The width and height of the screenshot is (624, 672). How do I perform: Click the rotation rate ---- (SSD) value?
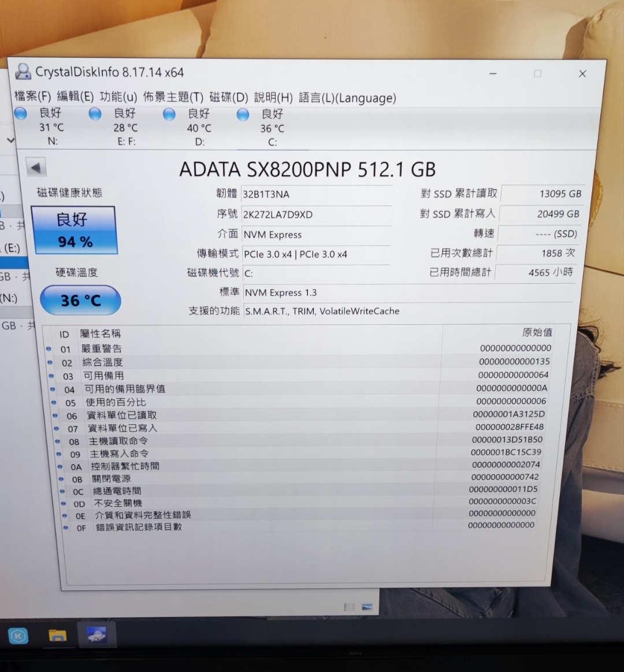point(539,233)
